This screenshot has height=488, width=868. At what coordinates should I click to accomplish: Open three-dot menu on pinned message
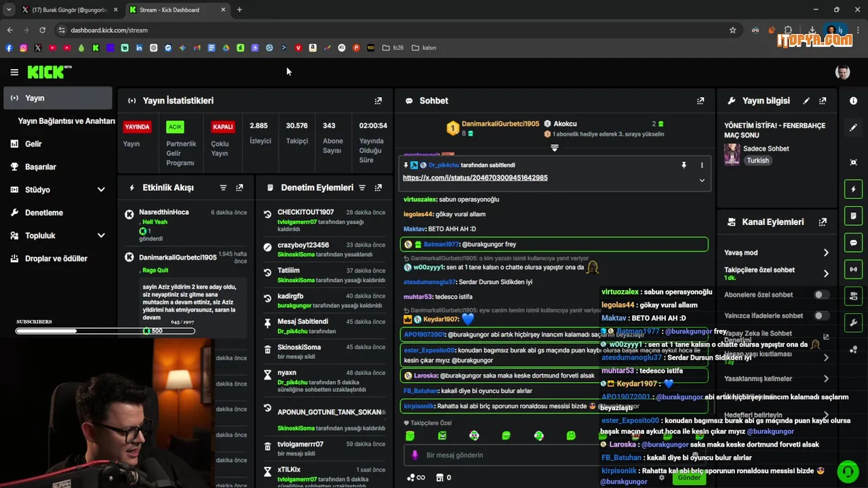pyautogui.click(x=702, y=165)
